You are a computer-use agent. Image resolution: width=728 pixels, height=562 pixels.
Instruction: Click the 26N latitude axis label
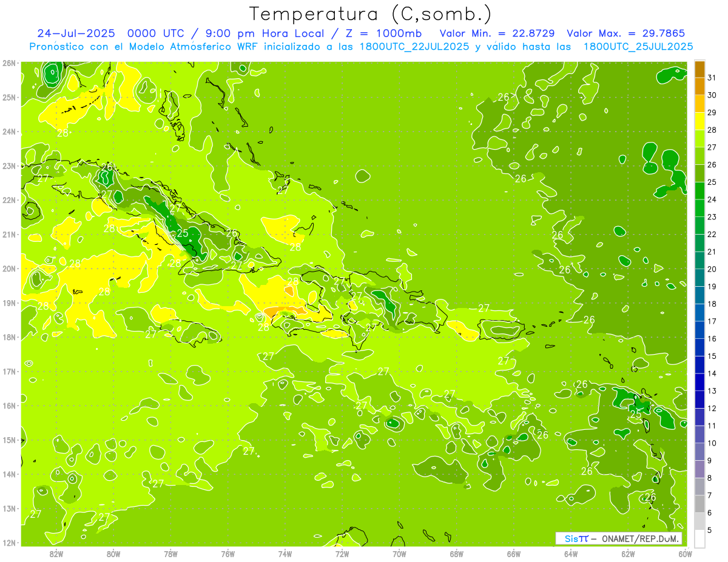[9, 63]
